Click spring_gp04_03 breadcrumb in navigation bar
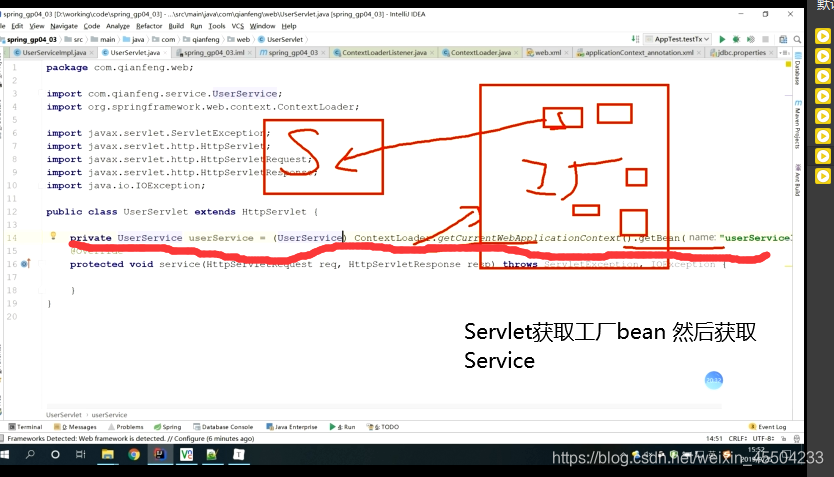 pos(31,39)
